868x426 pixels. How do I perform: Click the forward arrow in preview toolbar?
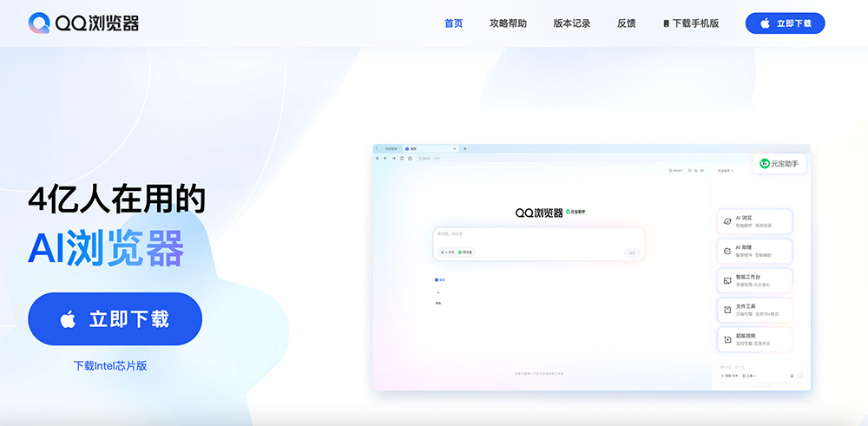click(x=393, y=158)
